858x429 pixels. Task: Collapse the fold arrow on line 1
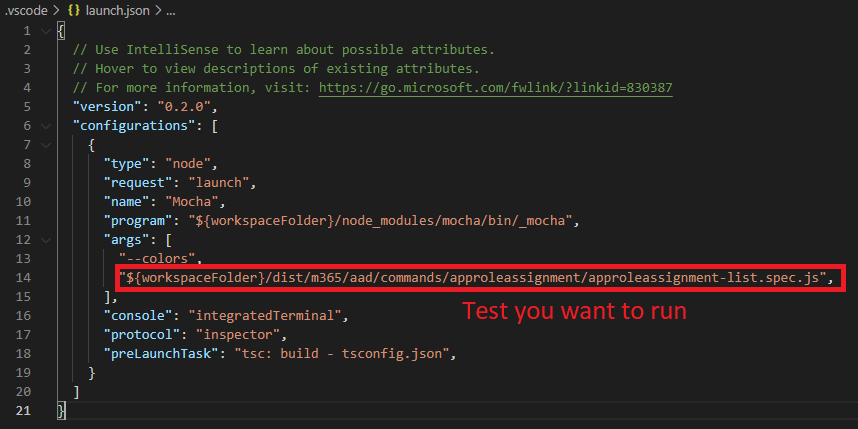[45, 31]
